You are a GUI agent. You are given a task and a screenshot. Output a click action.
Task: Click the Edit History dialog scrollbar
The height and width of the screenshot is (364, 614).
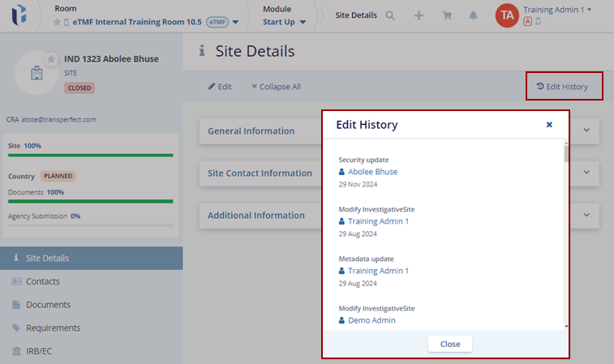pos(565,235)
